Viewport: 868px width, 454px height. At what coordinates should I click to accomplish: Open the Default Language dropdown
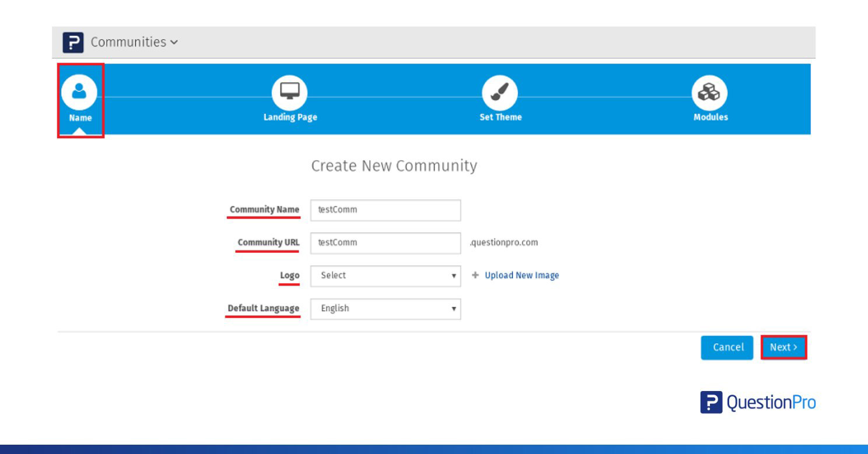(x=385, y=308)
